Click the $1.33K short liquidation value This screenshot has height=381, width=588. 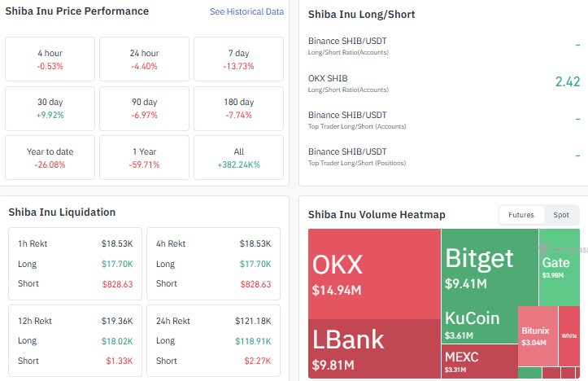tap(120, 361)
